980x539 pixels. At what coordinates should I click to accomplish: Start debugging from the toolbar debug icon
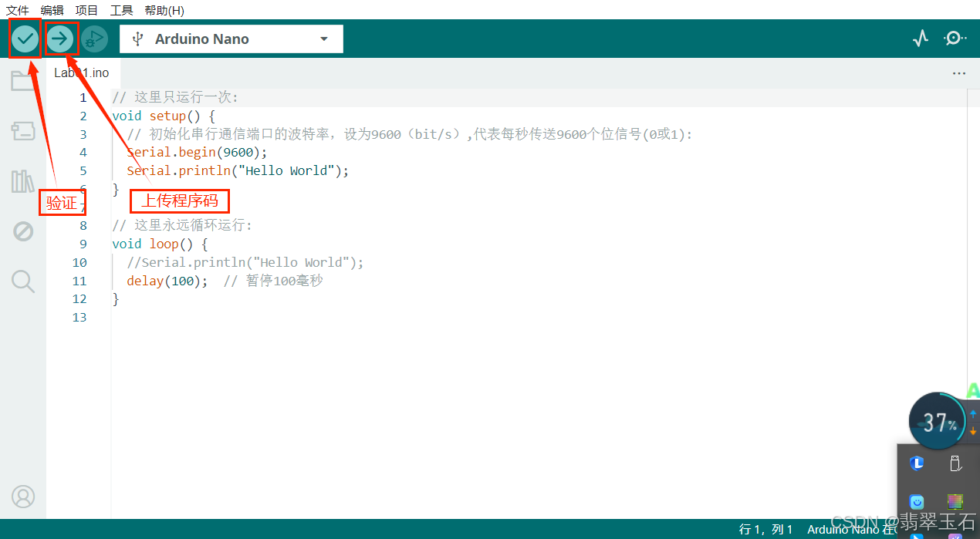(94, 38)
